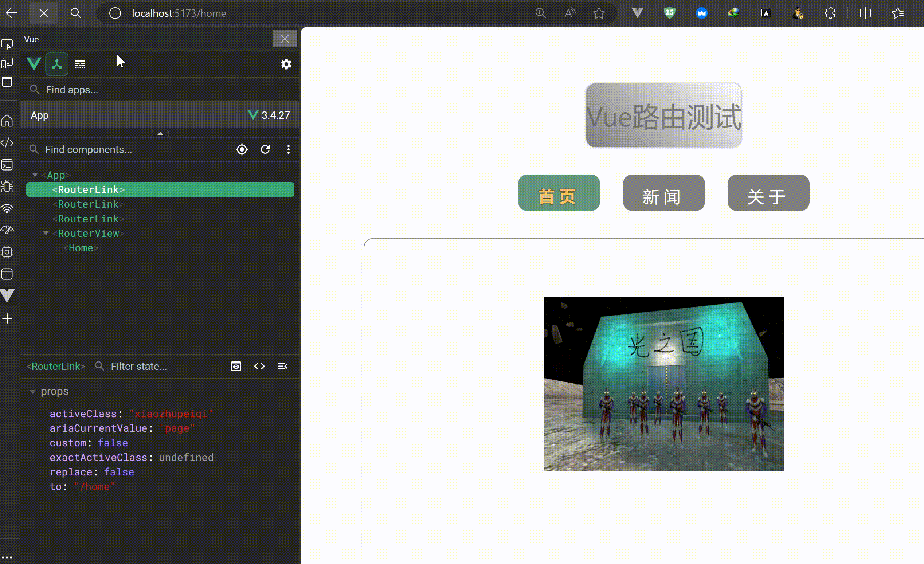924x564 pixels.
Task: Toggle split screen view icon
Action: click(x=865, y=13)
